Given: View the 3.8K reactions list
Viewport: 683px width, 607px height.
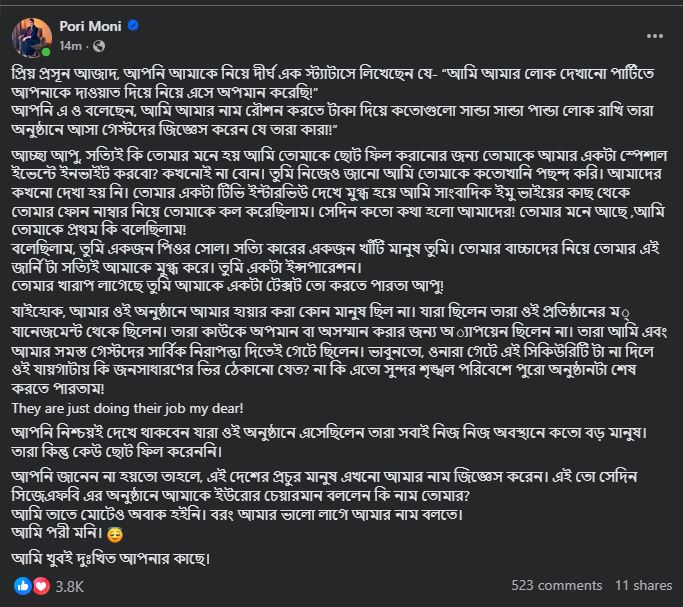Looking at the screenshot, I should [68, 585].
